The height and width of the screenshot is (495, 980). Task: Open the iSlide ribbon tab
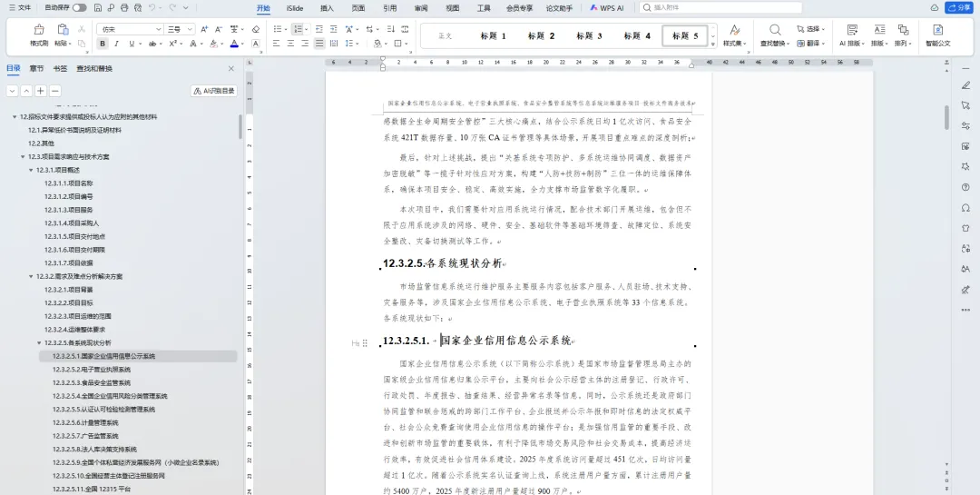tap(295, 8)
